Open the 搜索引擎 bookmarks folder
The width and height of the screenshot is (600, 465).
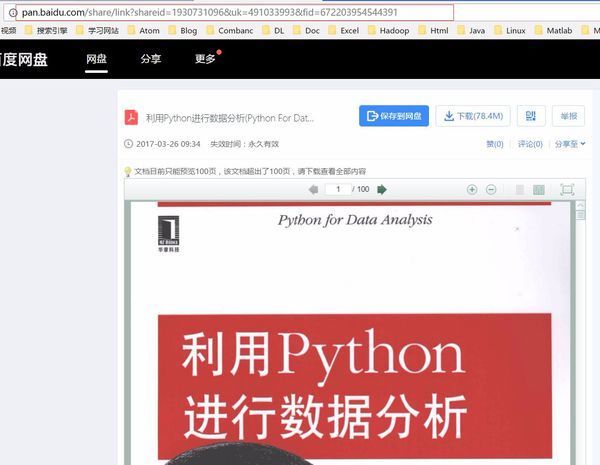point(46,31)
